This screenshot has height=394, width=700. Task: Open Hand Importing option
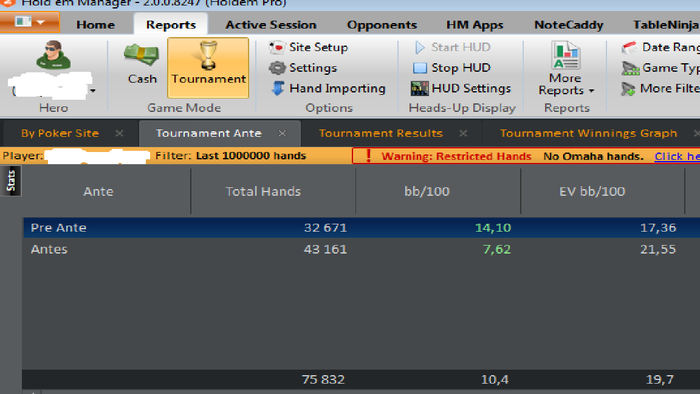point(328,88)
